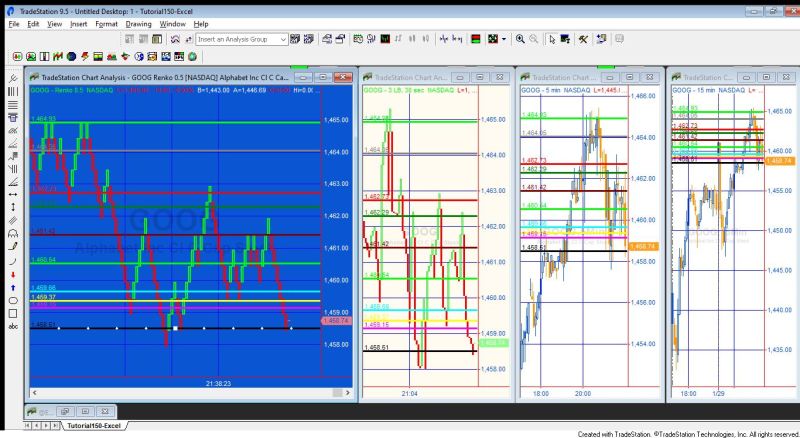Click the Renko chart horizontal scrollbar thumb
This screenshot has width=800, height=438.
[337, 393]
